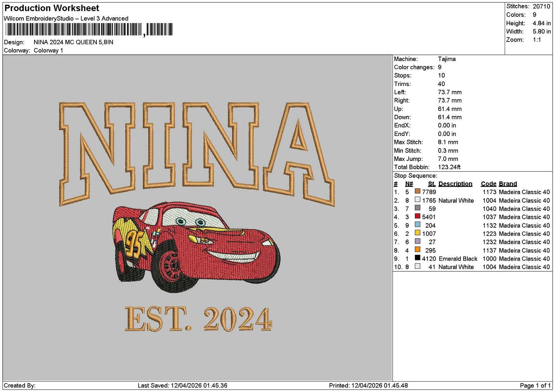Click the Machine value Tajima

click(447, 59)
